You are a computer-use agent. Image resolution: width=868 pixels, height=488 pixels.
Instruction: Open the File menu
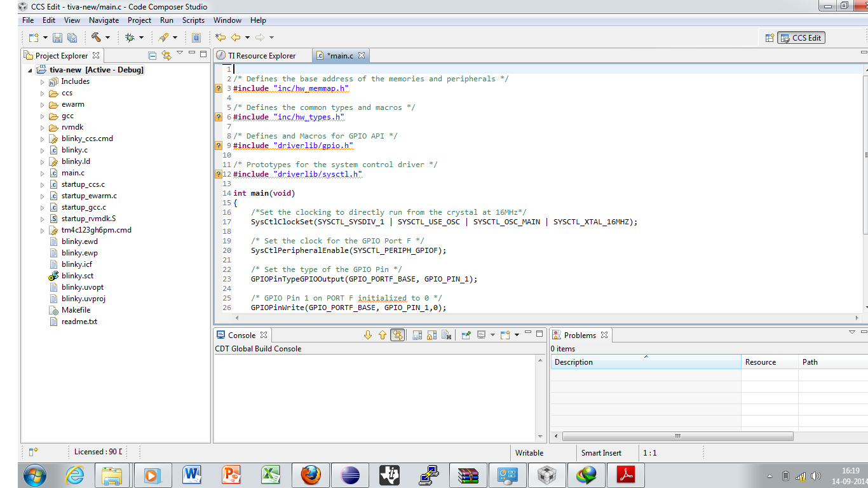pos(28,20)
